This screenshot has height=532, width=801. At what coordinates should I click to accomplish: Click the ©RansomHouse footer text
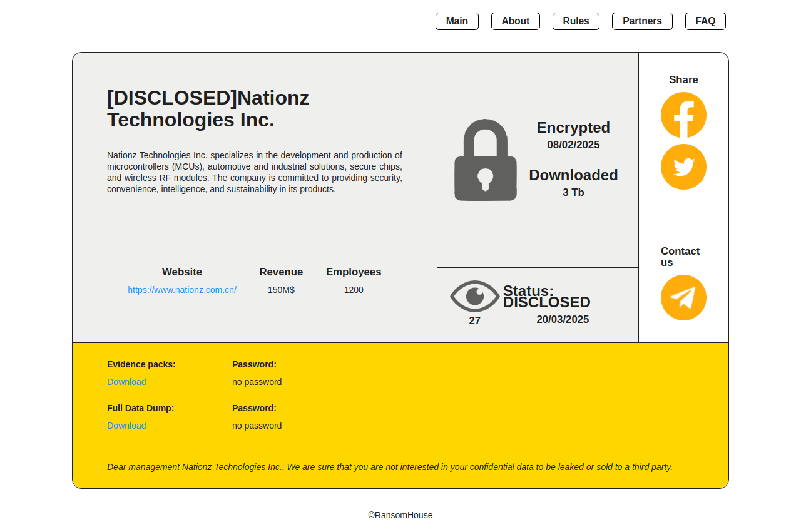pos(400,515)
